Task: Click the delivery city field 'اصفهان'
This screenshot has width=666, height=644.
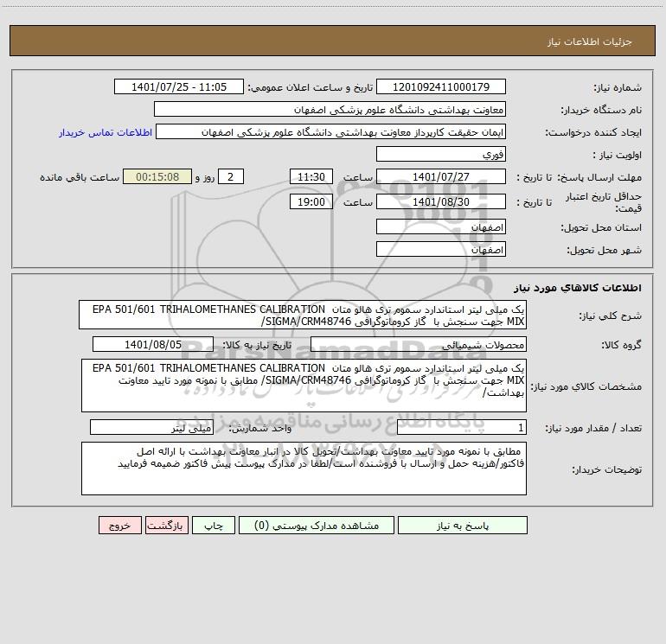Action: (x=441, y=249)
